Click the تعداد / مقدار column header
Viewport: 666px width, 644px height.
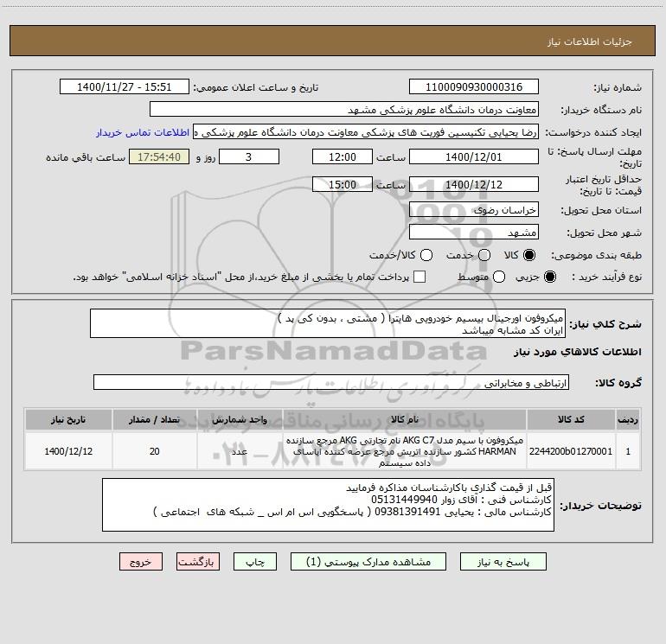pyautogui.click(x=155, y=419)
